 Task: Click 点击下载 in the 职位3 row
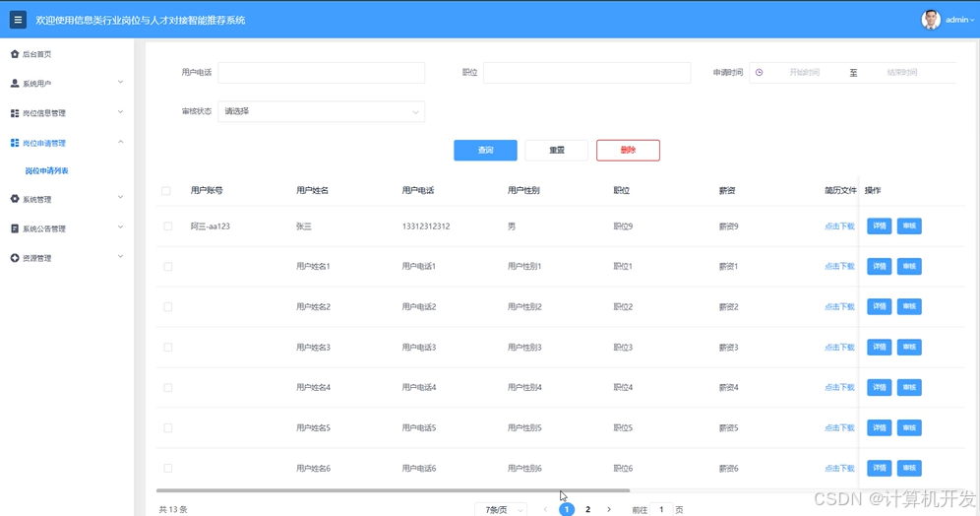coord(839,348)
